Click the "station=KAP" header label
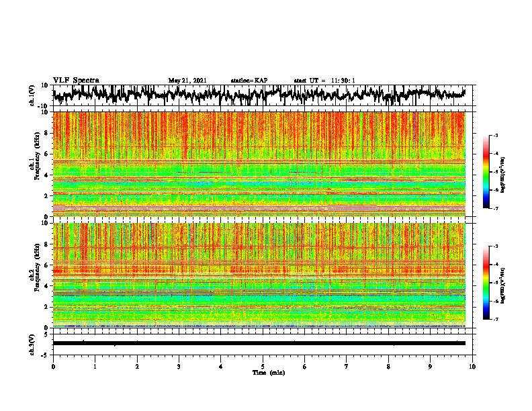Screen dimensions: 532x411 pyautogui.click(x=249, y=81)
